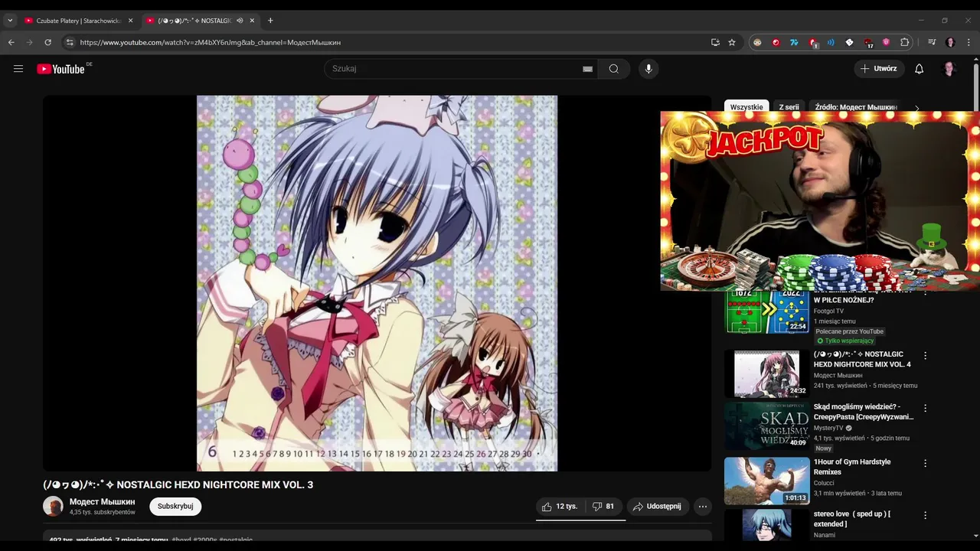Open the TradingView extension icon
The image size is (980, 551).
794,42
